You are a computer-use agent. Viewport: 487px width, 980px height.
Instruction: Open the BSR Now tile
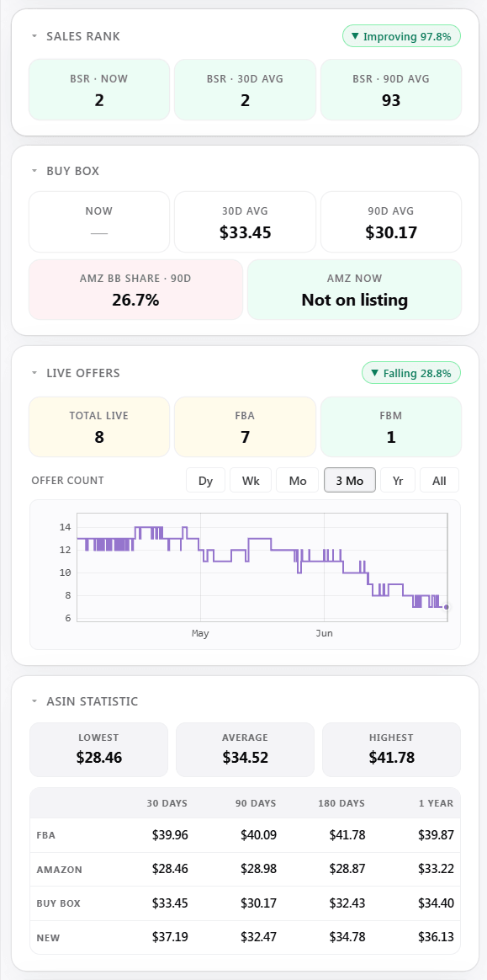(99, 89)
